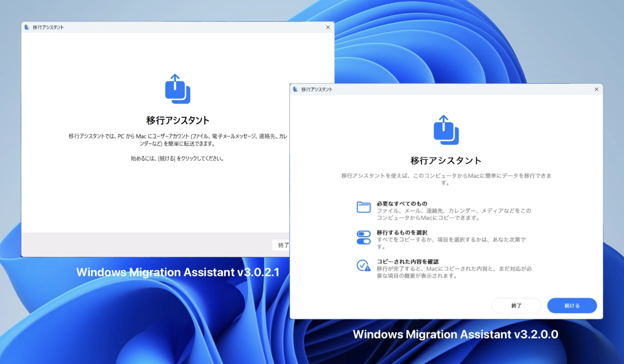Image resolution: width=624 pixels, height=364 pixels.
Task: Click the title bar app icon of back window
Action: coord(27,27)
